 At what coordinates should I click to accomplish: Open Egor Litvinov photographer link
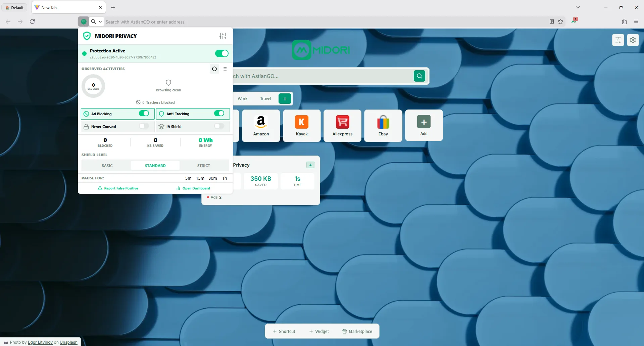[40, 342]
